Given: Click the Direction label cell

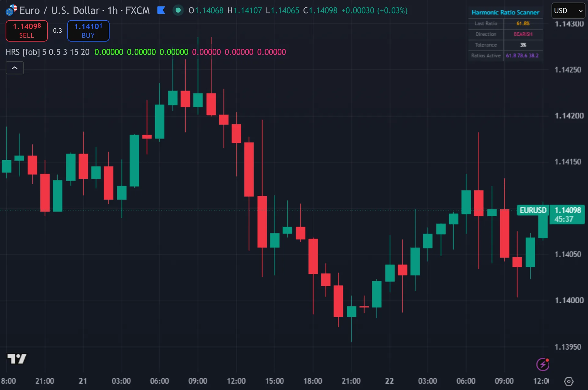Looking at the screenshot, I should click(x=486, y=34).
